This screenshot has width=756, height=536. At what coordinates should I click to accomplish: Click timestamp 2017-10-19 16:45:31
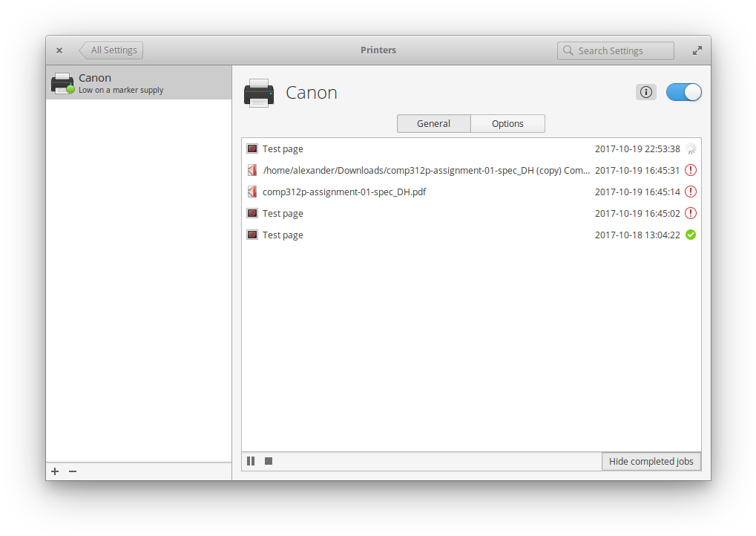click(637, 170)
